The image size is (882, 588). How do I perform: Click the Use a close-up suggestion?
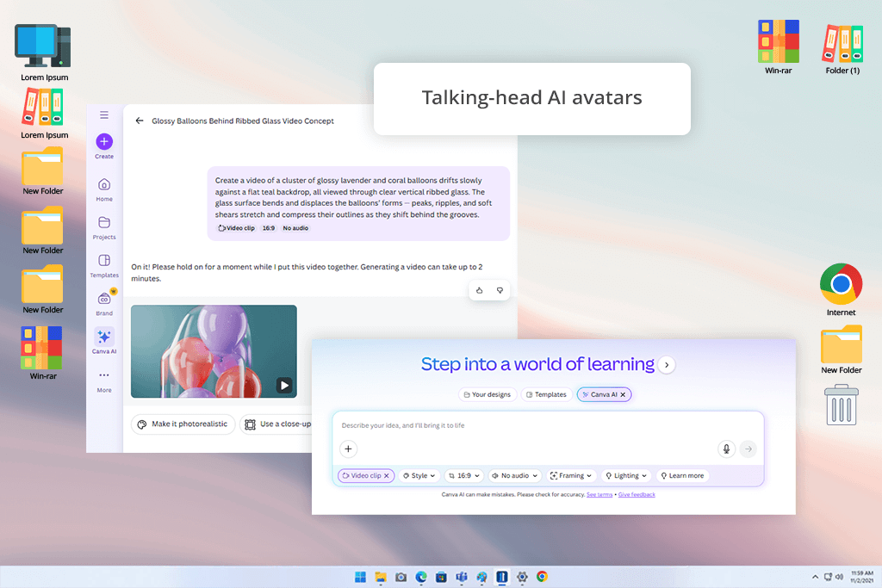(276, 424)
